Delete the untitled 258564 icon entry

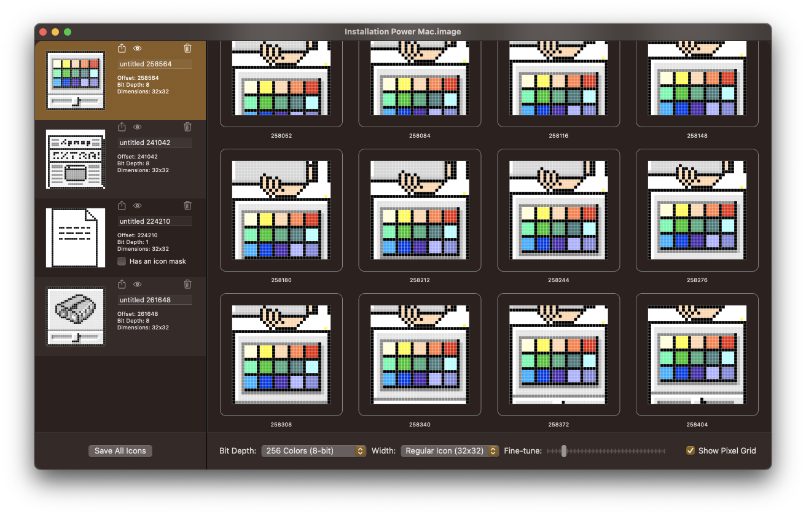pyautogui.click(x=187, y=48)
